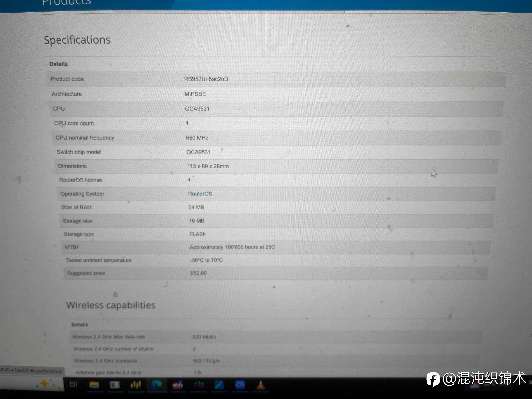Launch VLC media player from the taskbar
This screenshot has height=399, width=532.
[261, 385]
